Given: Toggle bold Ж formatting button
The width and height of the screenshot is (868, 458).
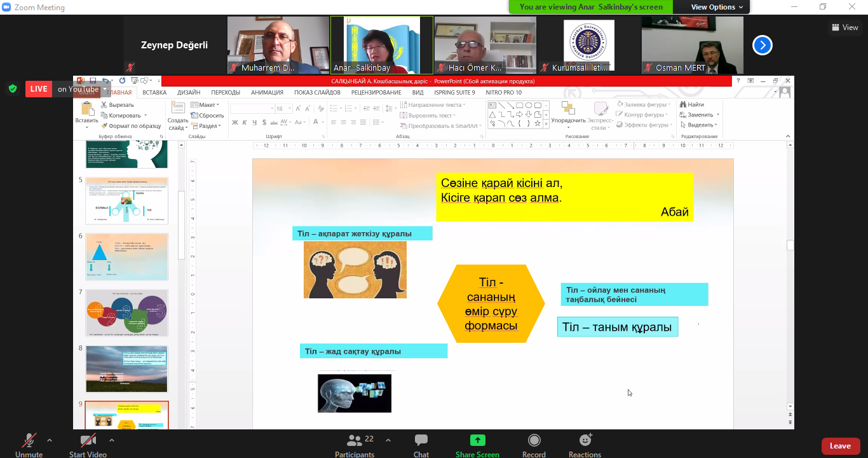Looking at the screenshot, I should click(x=235, y=122).
